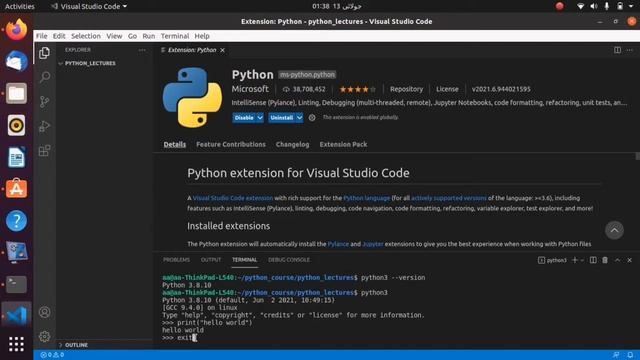Open Terminal app from the dock
640x360 pixels.
(x=16, y=284)
